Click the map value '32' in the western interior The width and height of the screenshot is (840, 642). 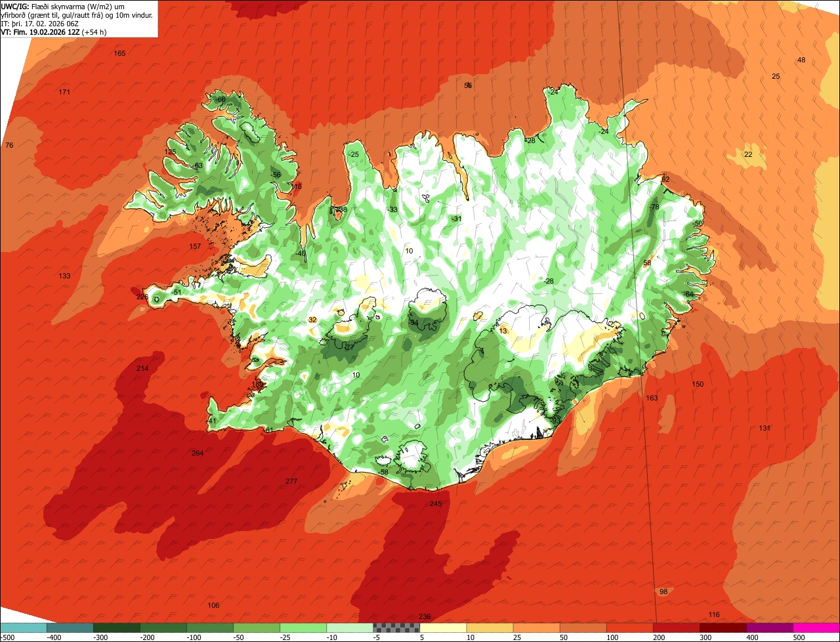point(312,320)
